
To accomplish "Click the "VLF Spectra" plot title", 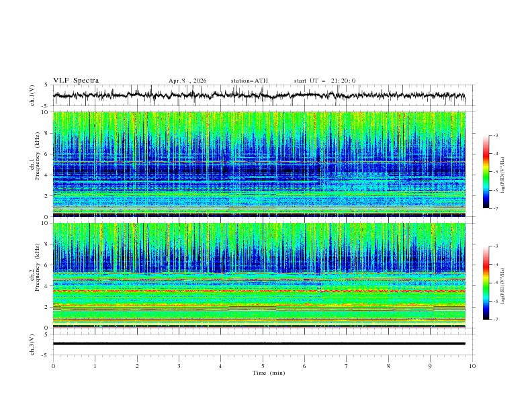I will click(x=76, y=81).
